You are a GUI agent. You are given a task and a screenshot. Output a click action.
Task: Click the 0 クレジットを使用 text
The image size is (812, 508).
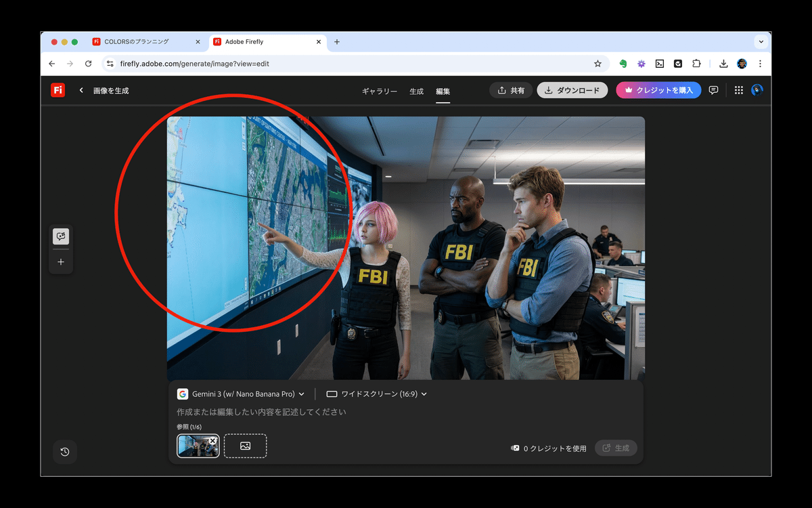(555, 448)
